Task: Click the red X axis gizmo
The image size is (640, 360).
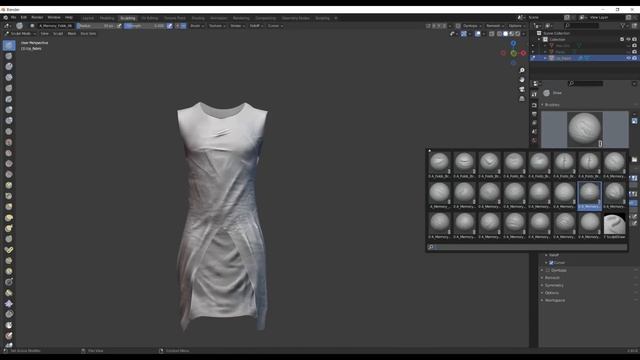Action: [523, 53]
